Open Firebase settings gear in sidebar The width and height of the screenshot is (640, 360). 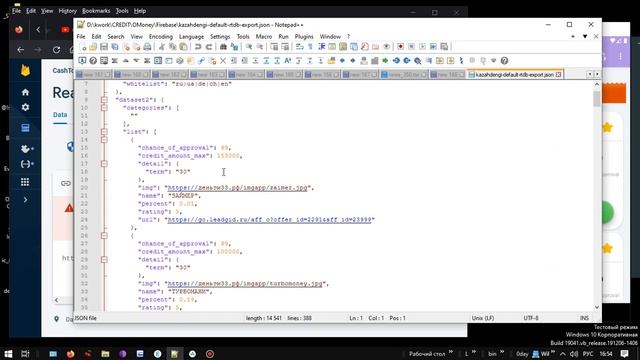click(25, 107)
